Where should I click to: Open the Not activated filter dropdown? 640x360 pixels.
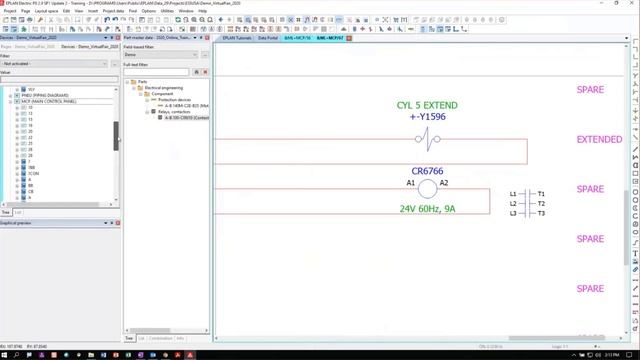(104, 64)
